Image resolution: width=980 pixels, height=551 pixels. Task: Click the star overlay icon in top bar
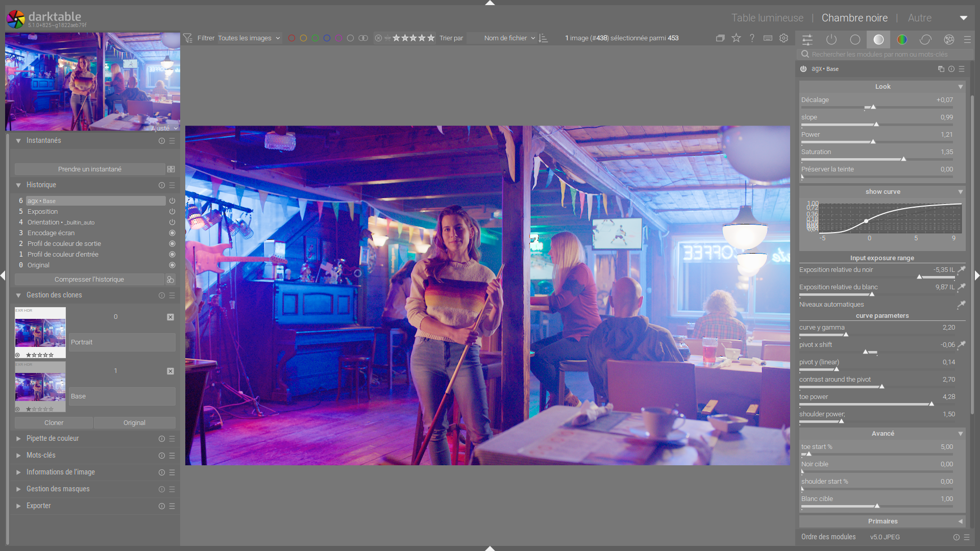pos(736,38)
